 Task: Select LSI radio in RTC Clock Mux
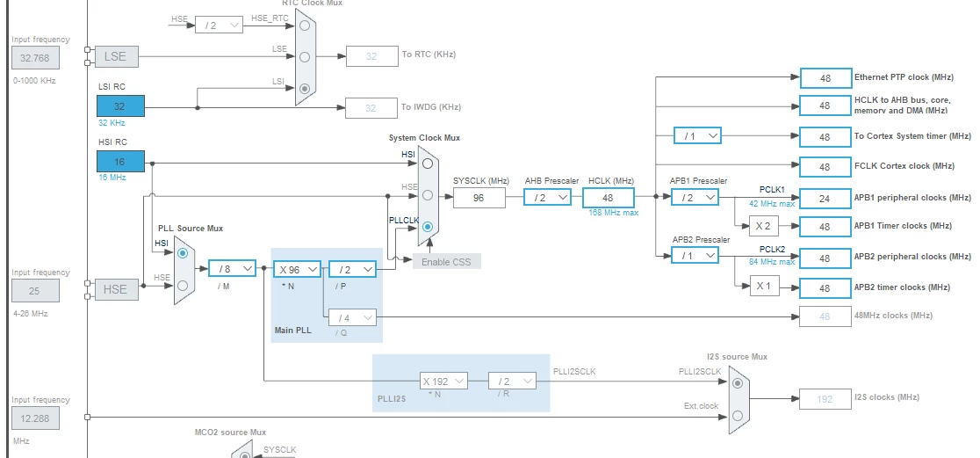tap(305, 88)
